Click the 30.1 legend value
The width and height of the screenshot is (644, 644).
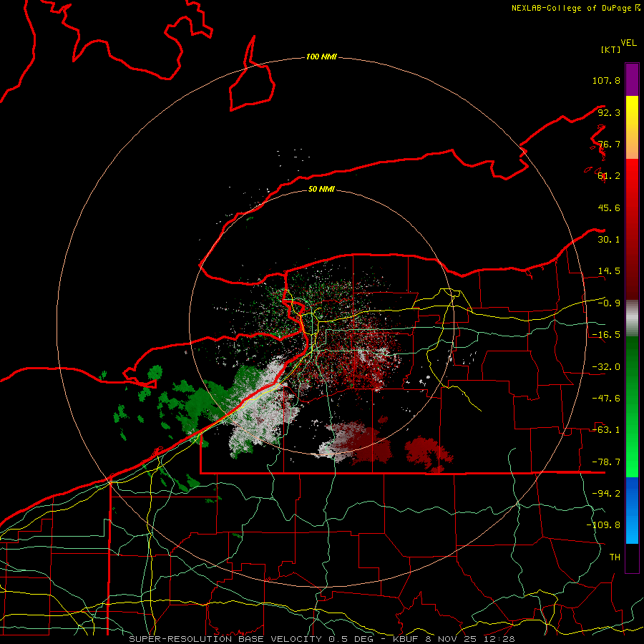pyautogui.click(x=609, y=240)
